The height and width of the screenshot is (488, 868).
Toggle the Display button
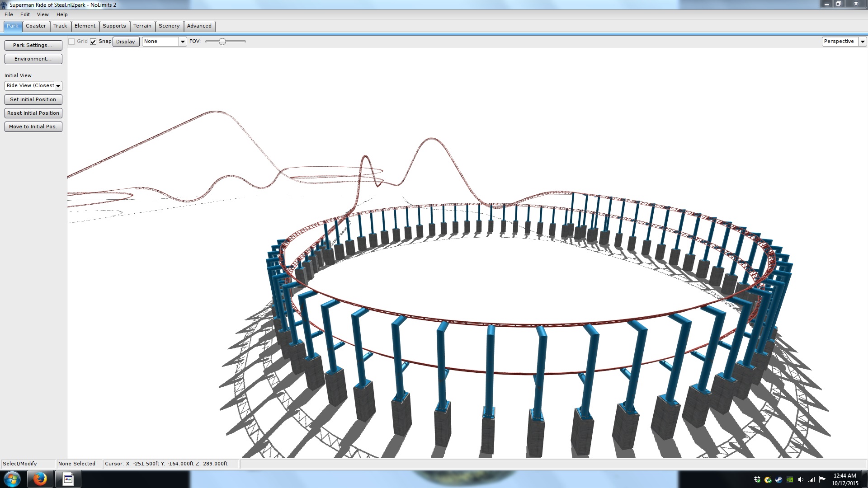pos(125,42)
